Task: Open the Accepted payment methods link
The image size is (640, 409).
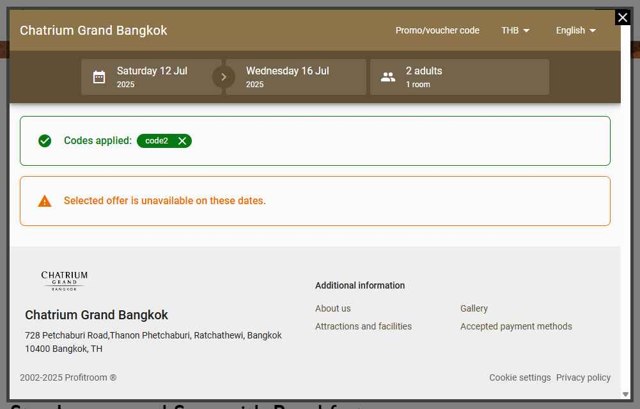Action: click(516, 327)
